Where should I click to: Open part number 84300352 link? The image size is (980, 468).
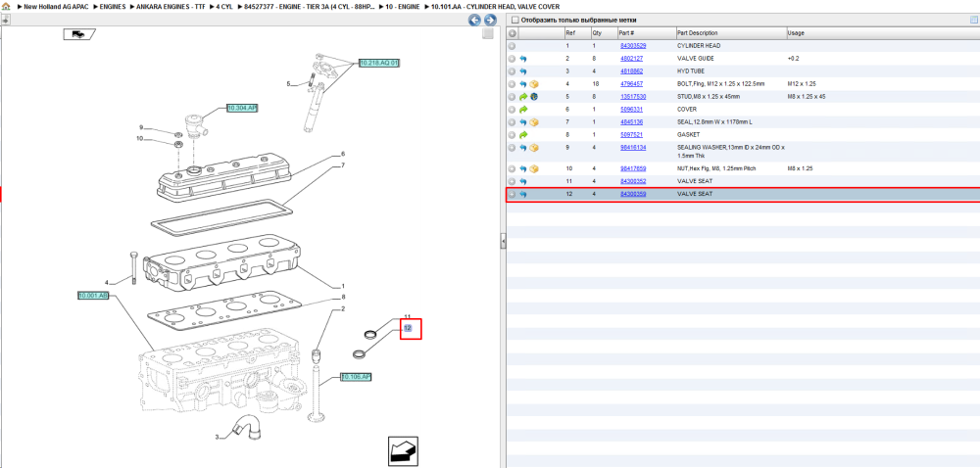[x=632, y=181]
